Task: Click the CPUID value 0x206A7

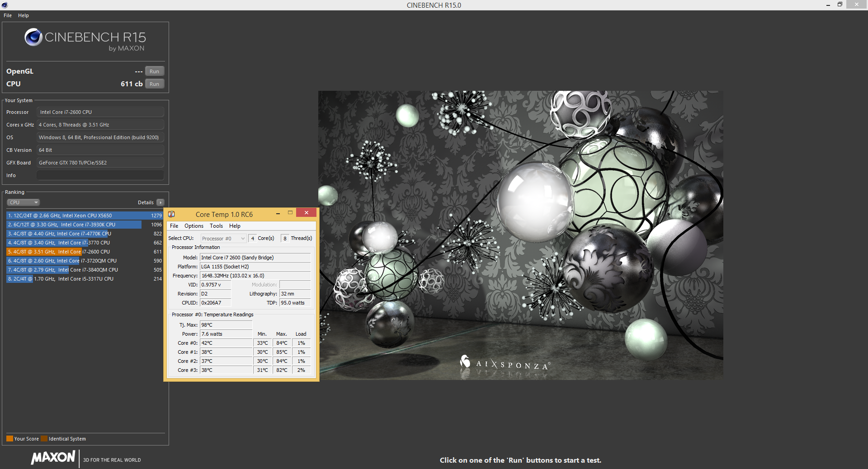Action: 216,303
